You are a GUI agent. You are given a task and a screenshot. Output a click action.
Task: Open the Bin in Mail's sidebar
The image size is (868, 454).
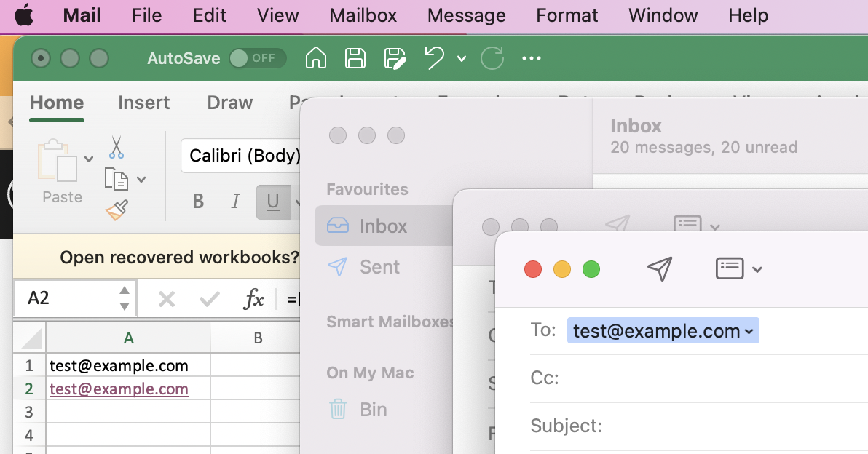coord(358,409)
